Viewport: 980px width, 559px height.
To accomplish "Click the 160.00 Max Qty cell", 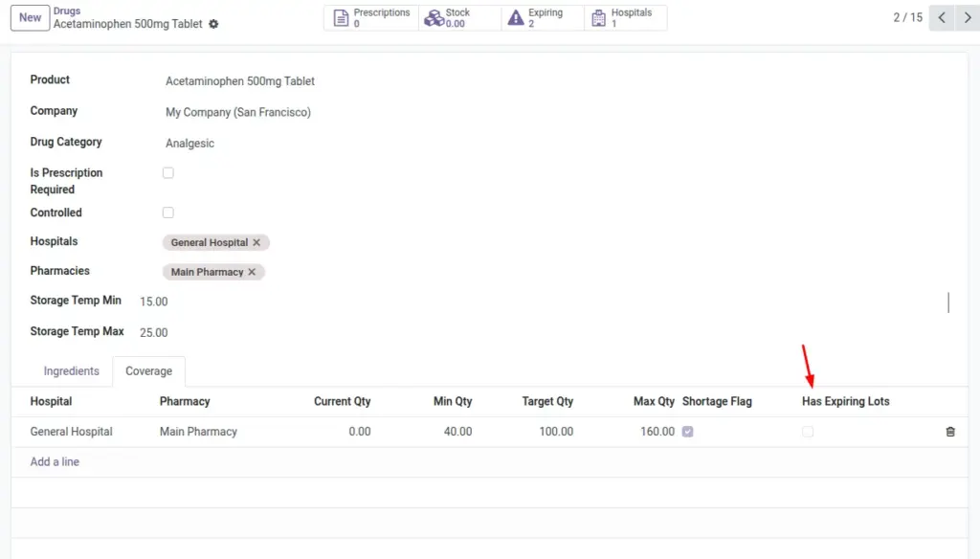I will pos(657,432).
